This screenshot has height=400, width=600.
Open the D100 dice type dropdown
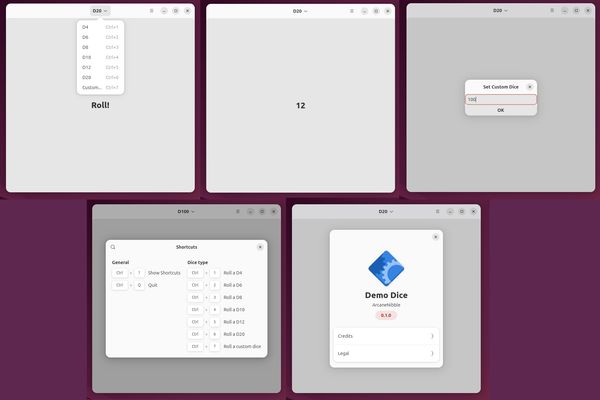pos(186,211)
